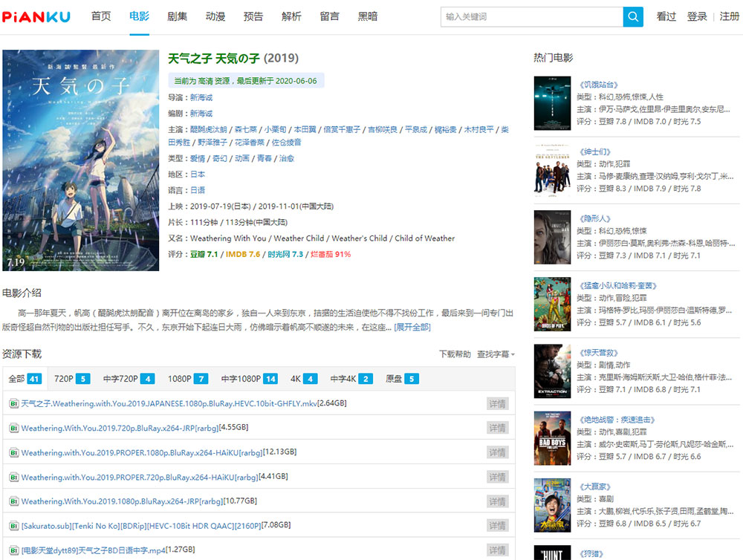This screenshot has width=743, height=560.
Task: Expand full intro with 展开全部
Action: tap(412, 327)
